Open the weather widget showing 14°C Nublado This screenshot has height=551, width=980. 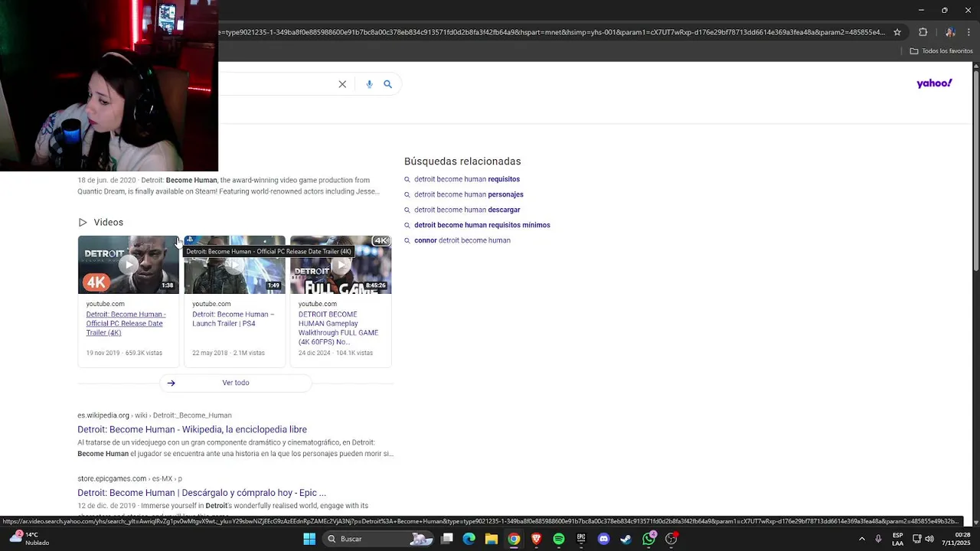click(28, 539)
